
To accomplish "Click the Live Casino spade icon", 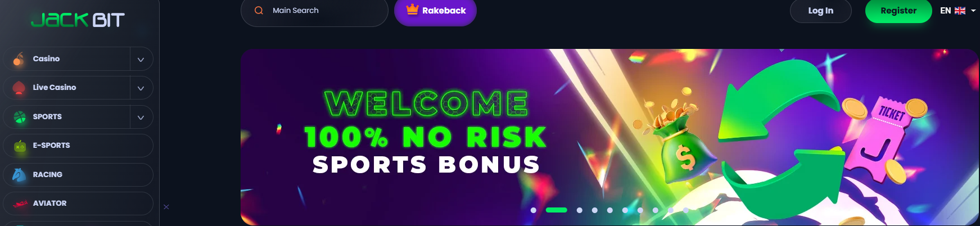I will click(19, 88).
